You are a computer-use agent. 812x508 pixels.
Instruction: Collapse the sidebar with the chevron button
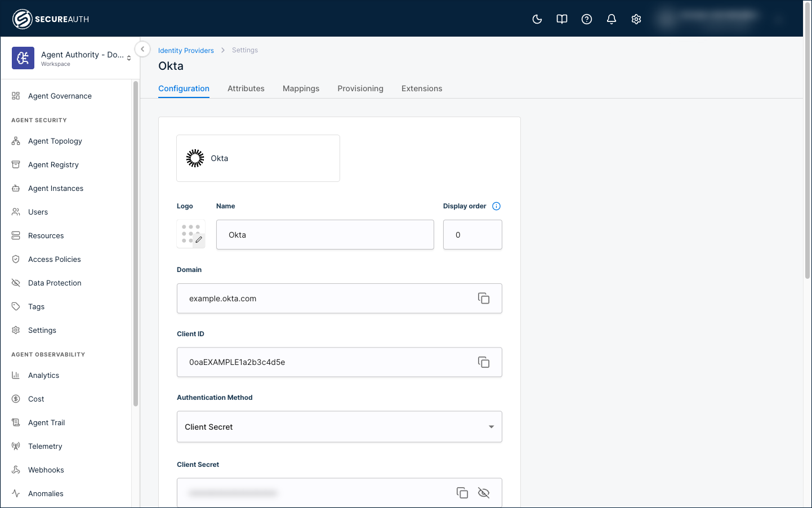[x=142, y=49]
